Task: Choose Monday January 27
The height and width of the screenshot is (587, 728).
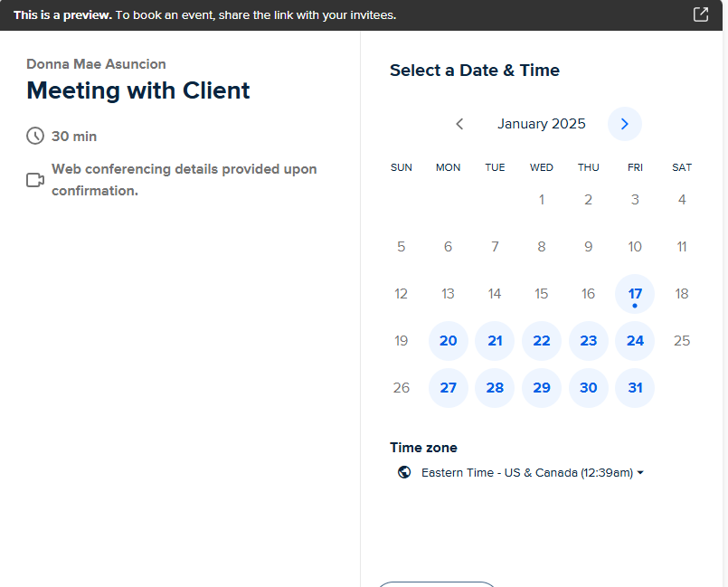Action: click(449, 388)
